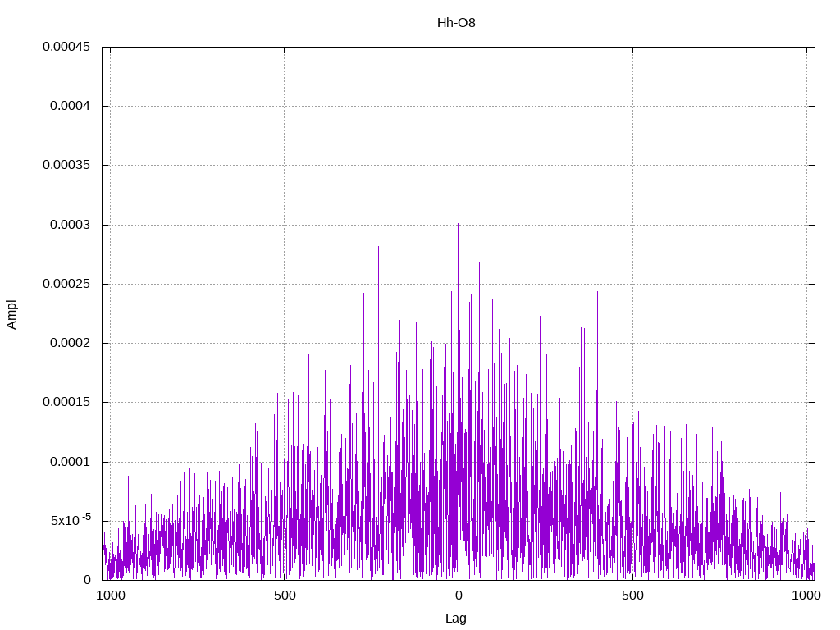Click y-axis tick label 0.00015
Screen dimensions: 840x630
pyautogui.click(x=66, y=402)
